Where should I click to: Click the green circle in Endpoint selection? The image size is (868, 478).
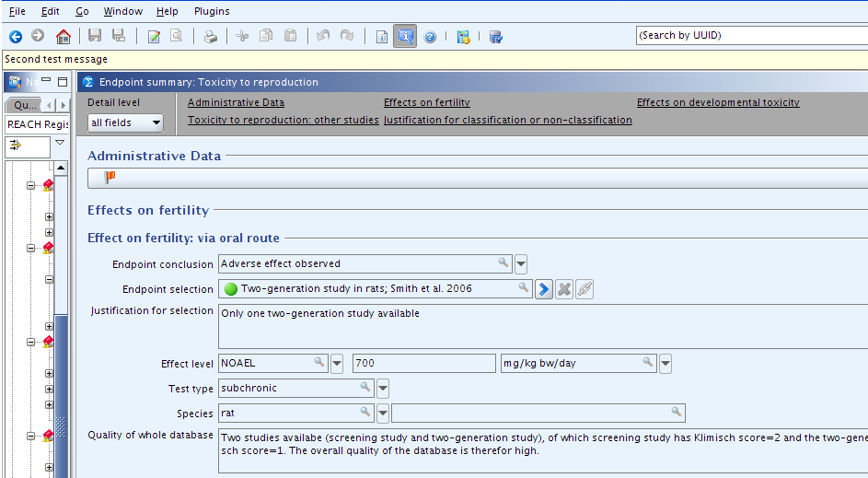pos(231,289)
